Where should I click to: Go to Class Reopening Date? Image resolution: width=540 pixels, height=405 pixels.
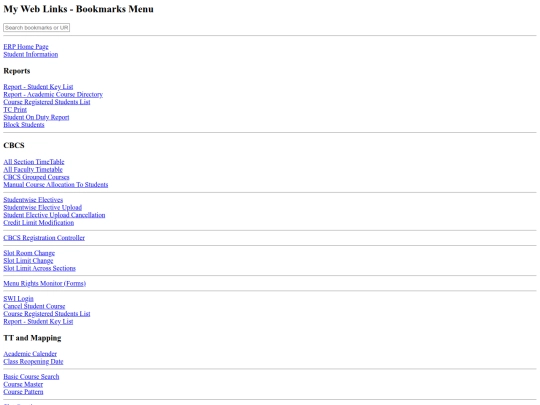point(33,361)
